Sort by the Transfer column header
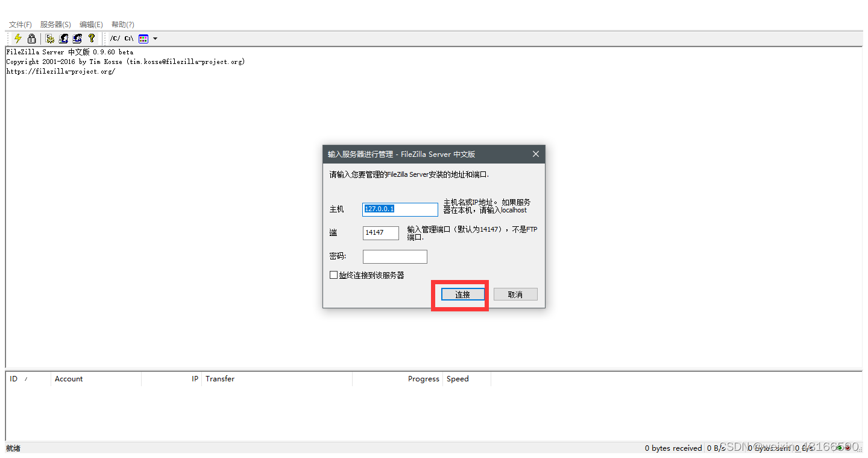 (277, 379)
